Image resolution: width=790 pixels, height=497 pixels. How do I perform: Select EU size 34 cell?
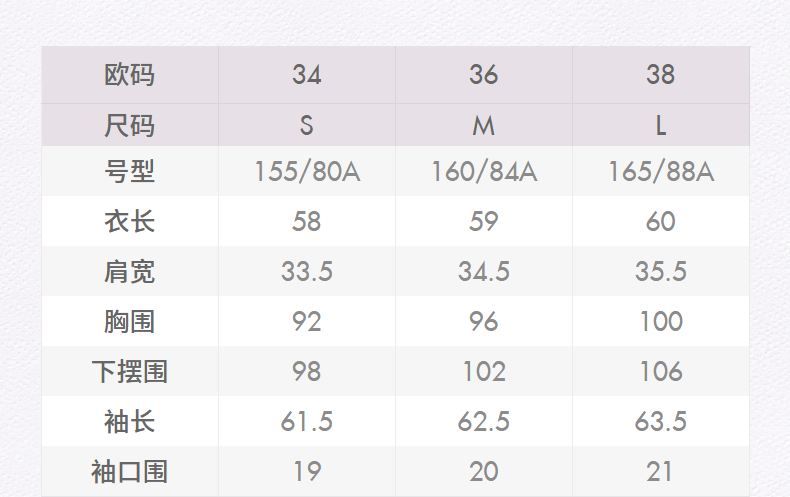tap(307, 75)
